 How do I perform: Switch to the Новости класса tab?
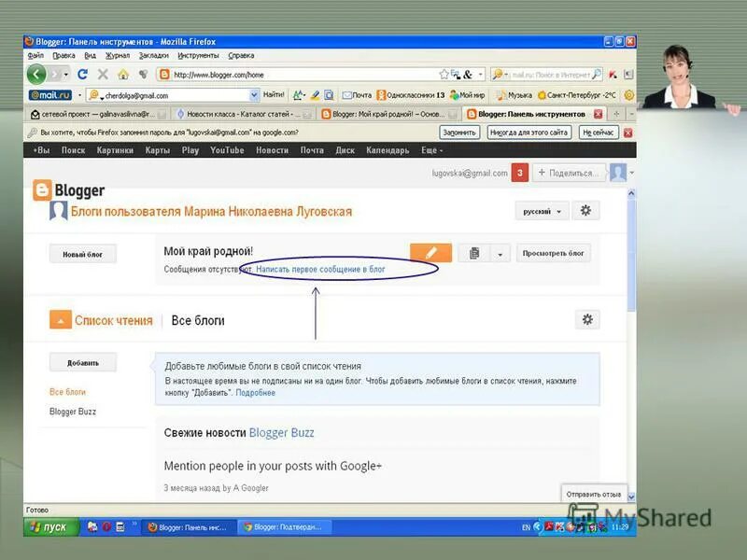pos(244,114)
